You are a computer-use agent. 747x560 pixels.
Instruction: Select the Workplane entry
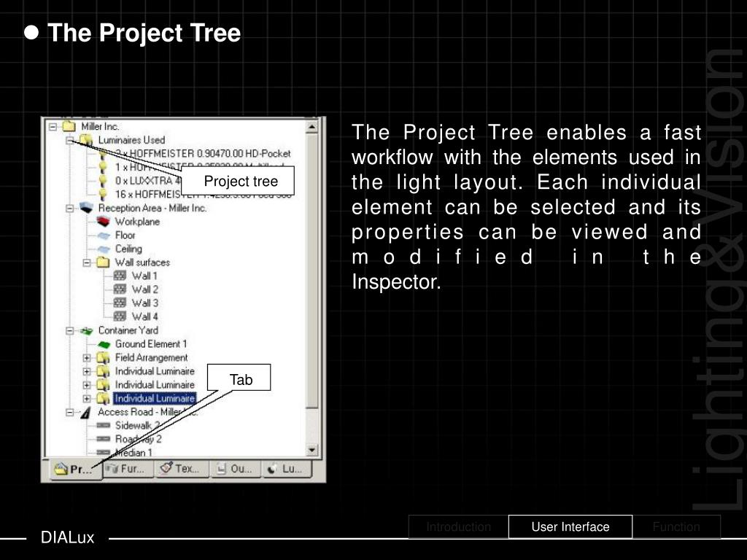point(137,222)
